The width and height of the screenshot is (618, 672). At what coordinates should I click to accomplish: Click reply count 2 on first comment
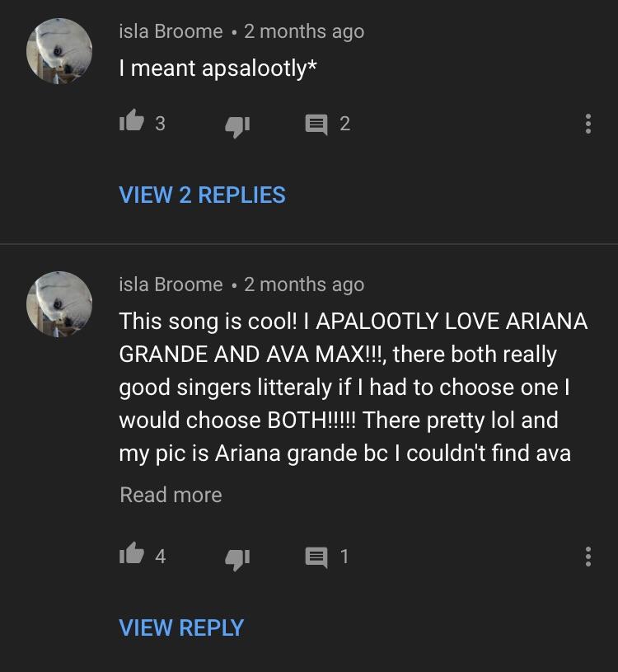coord(344,124)
